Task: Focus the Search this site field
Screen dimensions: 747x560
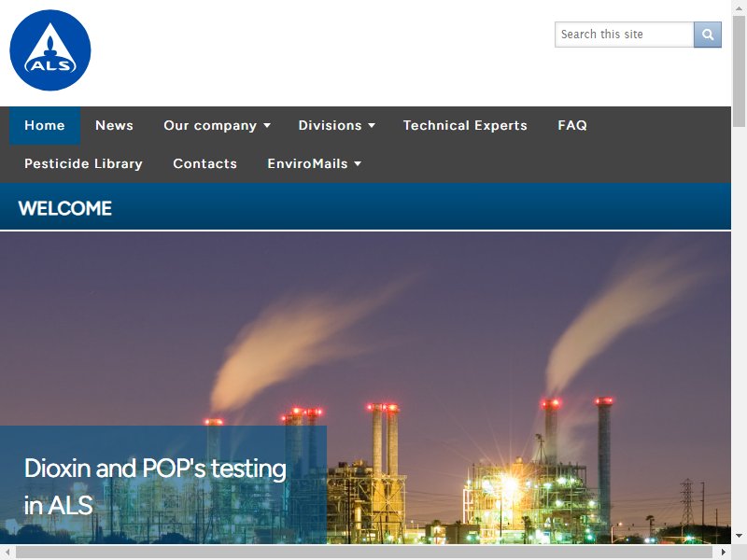Action: coord(624,35)
